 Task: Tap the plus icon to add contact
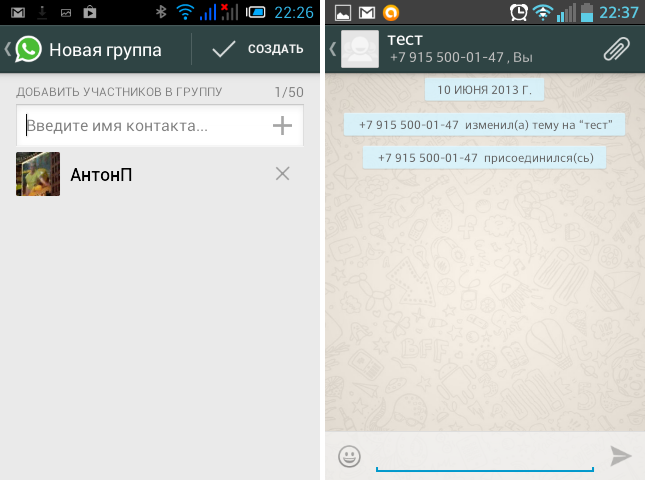pyautogui.click(x=283, y=125)
